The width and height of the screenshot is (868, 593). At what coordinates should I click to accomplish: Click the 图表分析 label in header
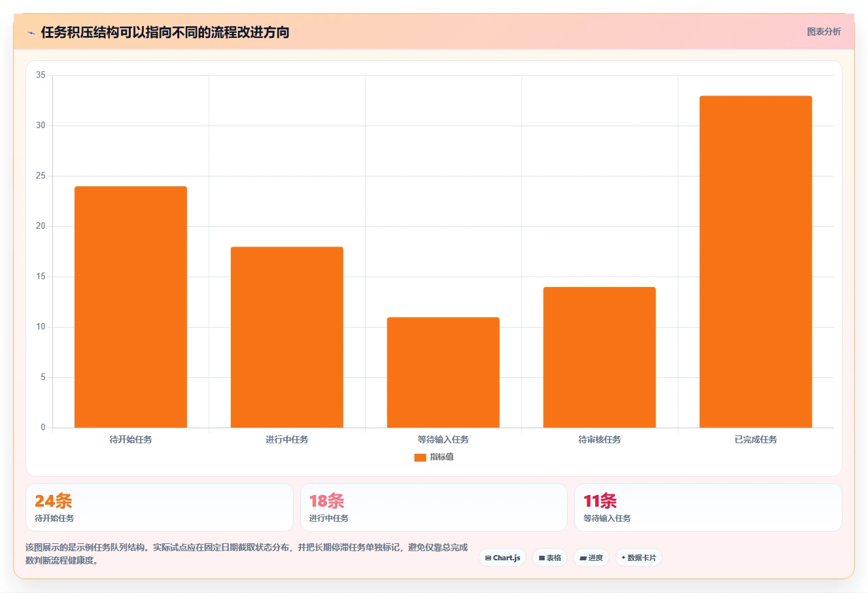coord(824,31)
